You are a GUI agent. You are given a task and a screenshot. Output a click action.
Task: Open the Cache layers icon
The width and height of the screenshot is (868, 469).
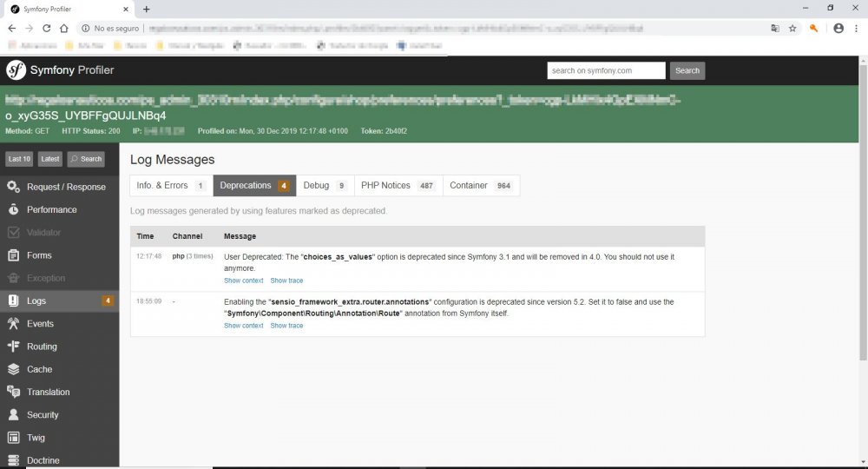14,369
